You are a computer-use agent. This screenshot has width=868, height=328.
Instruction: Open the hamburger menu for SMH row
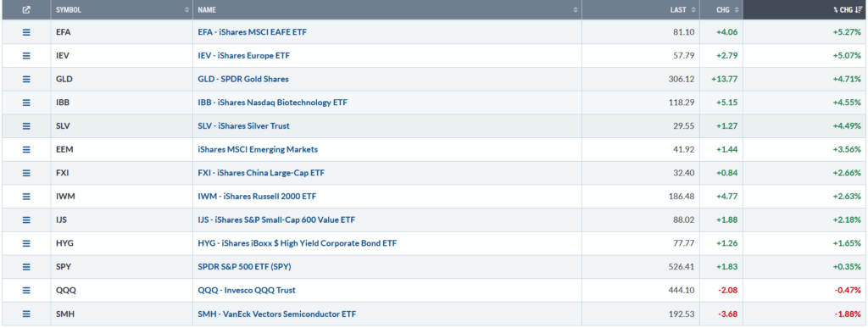click(x=26, y=314)
